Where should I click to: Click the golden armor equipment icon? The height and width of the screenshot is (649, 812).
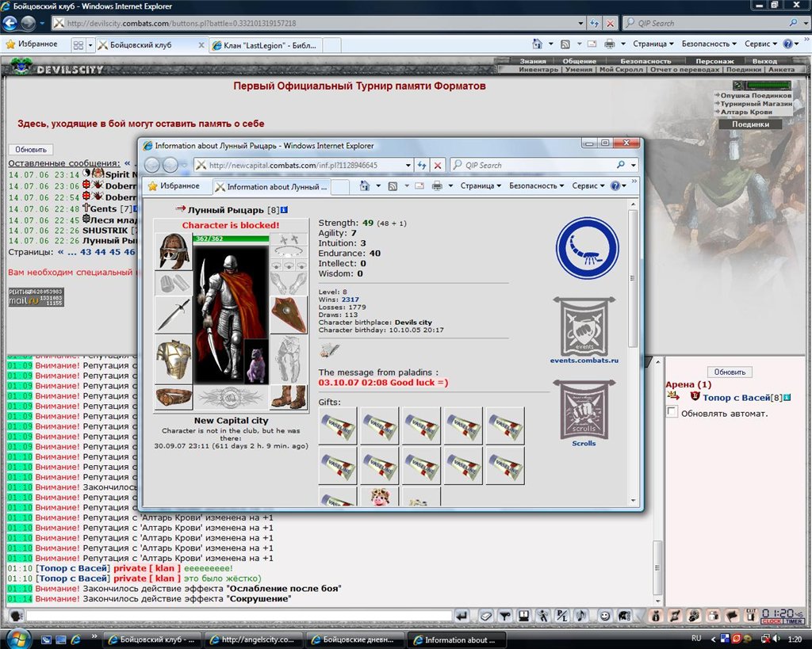point(174,359)
